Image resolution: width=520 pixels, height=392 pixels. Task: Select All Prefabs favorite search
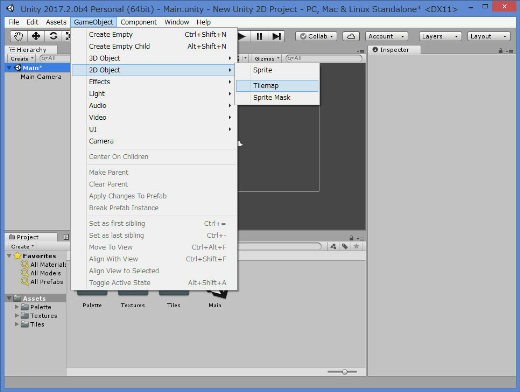tap(42, 282)
